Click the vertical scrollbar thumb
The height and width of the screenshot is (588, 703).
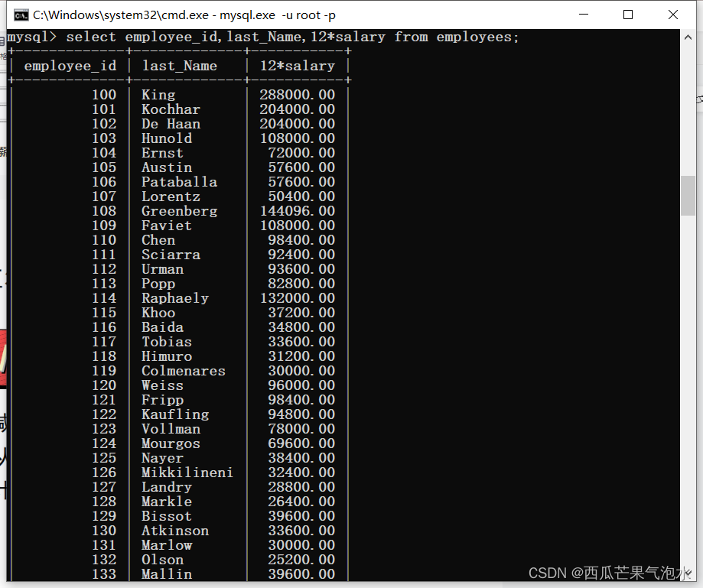click(x=688, y=196)
